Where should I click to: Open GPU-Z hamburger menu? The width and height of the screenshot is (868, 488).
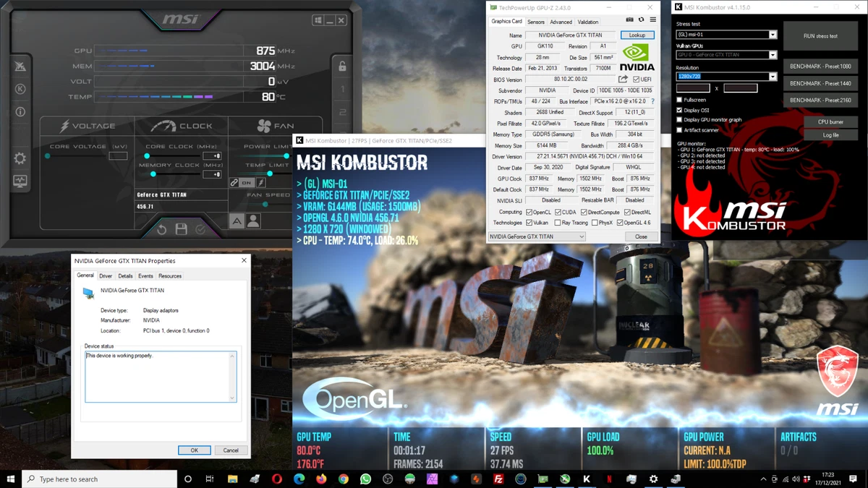click(652, 20)
